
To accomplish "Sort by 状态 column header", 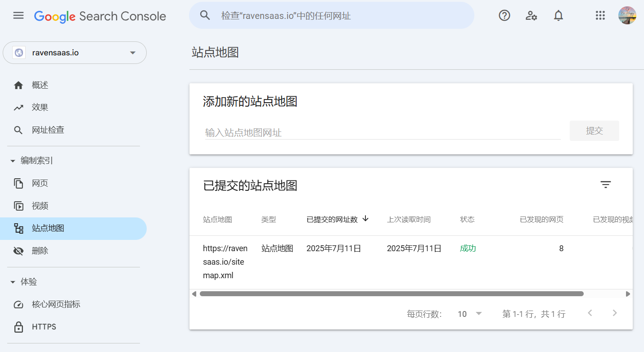I will point(467,219).
